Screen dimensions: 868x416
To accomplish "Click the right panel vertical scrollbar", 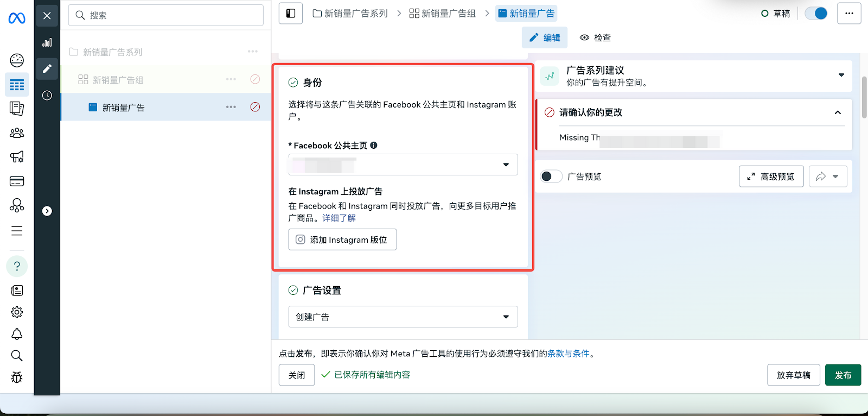I will tap(864, 98).
